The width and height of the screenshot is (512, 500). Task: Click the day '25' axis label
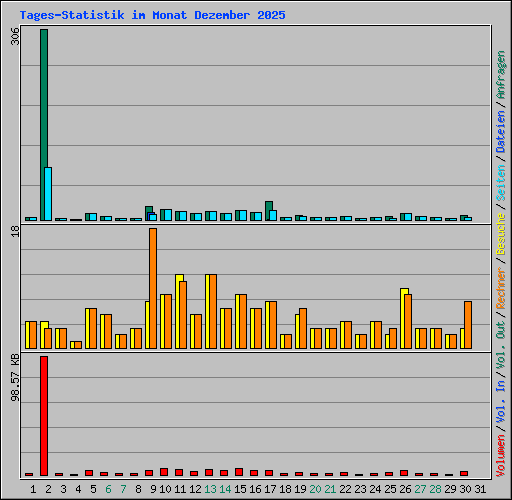pos(390,489)
